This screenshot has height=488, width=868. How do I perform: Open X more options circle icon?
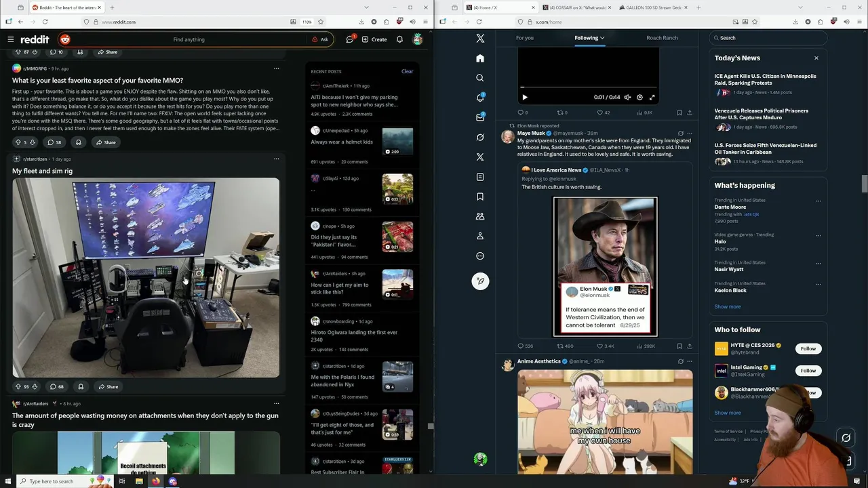[x=480, y=256]
